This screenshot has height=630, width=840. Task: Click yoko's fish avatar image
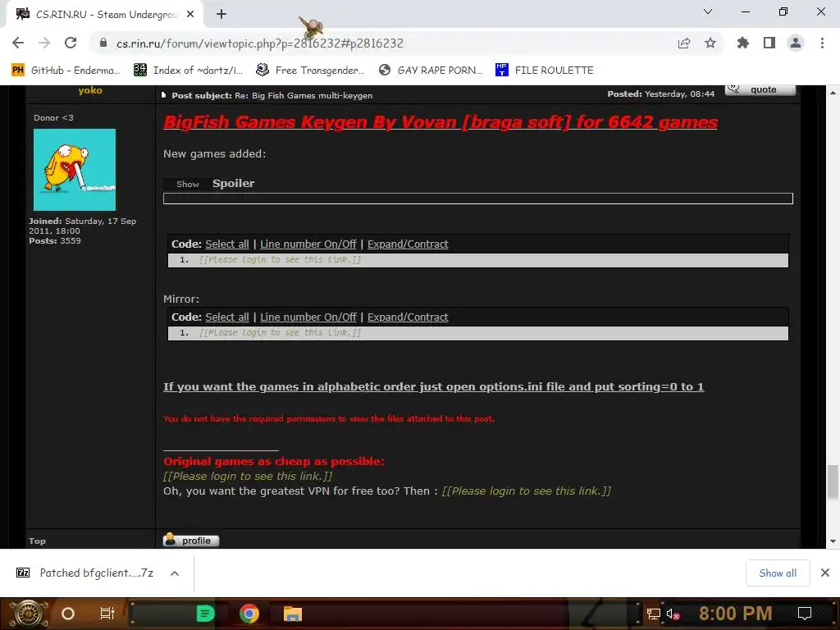(75, 169)
